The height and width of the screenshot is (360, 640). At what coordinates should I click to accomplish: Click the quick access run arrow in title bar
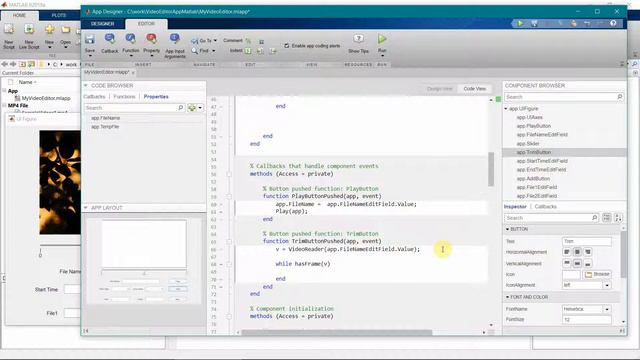[520, 23]
